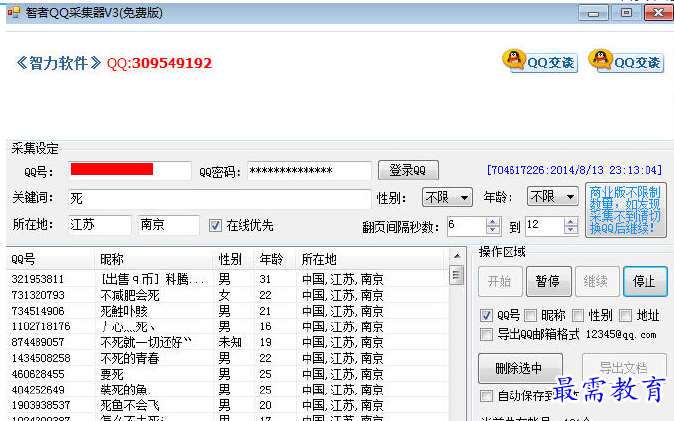674x421 pixels.
Task: Select row with QQ 734514906
Action: pos(227,311)
